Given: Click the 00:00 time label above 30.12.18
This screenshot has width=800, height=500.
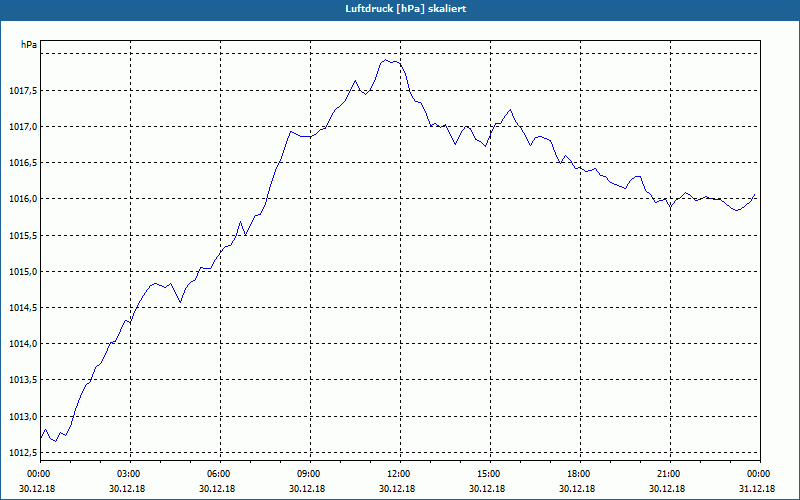Looking at the screenshot, I should click(37, 474).
